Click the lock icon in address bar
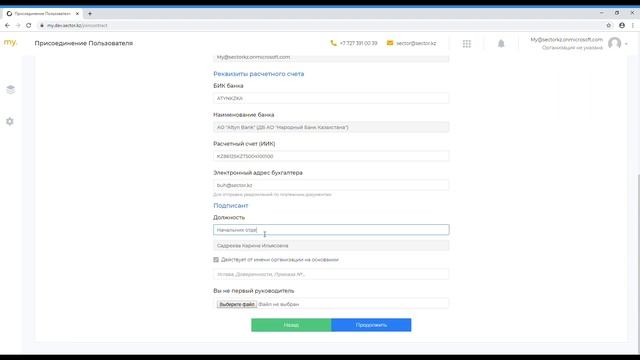This screenshot has height=360, width=640. 42,25
